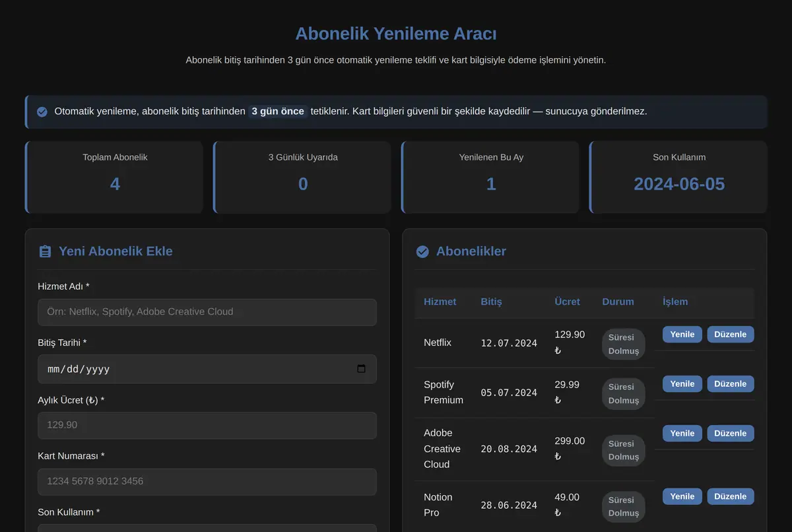Click the Abonelik Yenileme Aracı page title
Screen dimensions: 792x532
pos(396,34)
